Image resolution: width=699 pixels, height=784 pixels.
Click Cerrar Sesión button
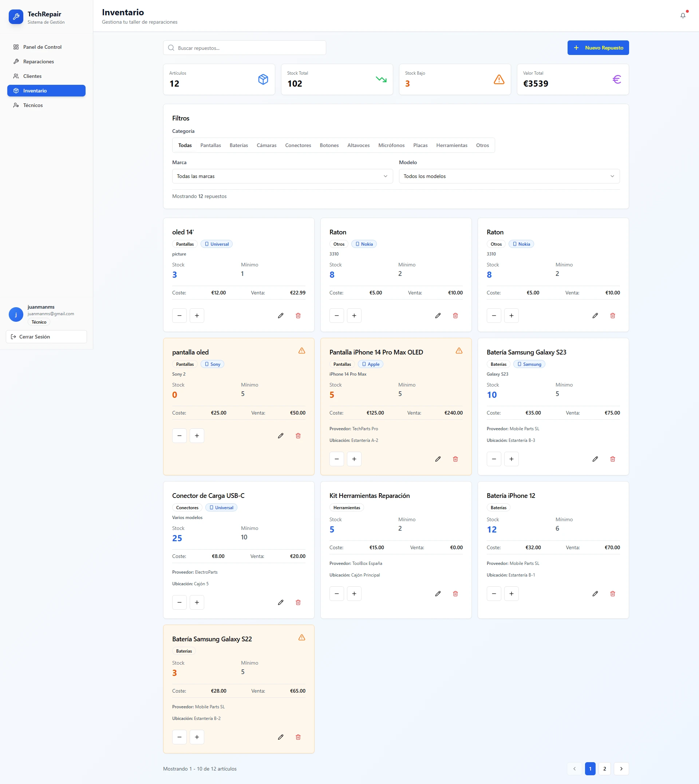tap(47, 337)
